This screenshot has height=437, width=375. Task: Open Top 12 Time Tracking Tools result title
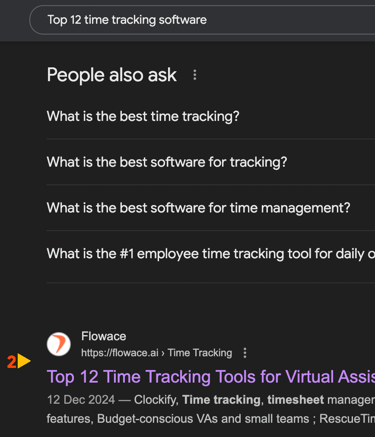click(x=211, y=377)
